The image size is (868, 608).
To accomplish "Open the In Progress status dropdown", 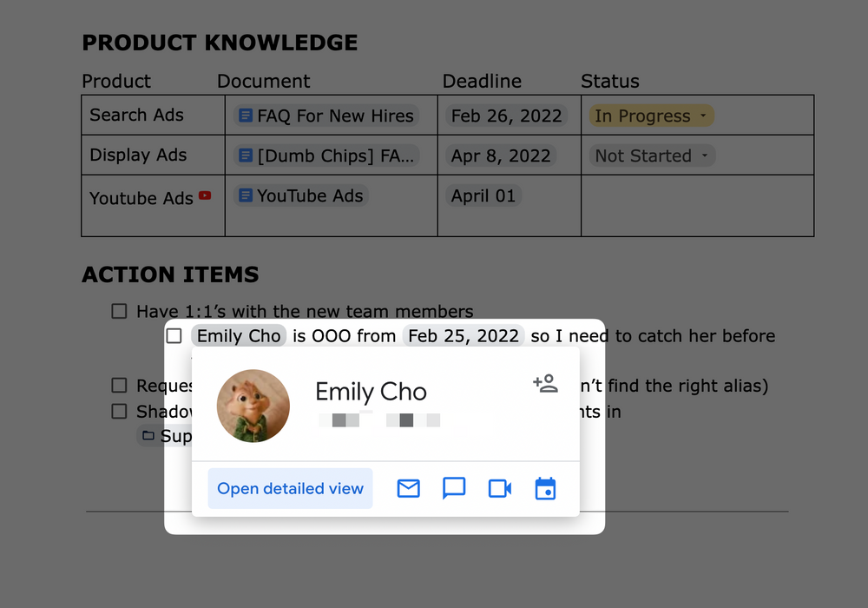I will [651, 115].
